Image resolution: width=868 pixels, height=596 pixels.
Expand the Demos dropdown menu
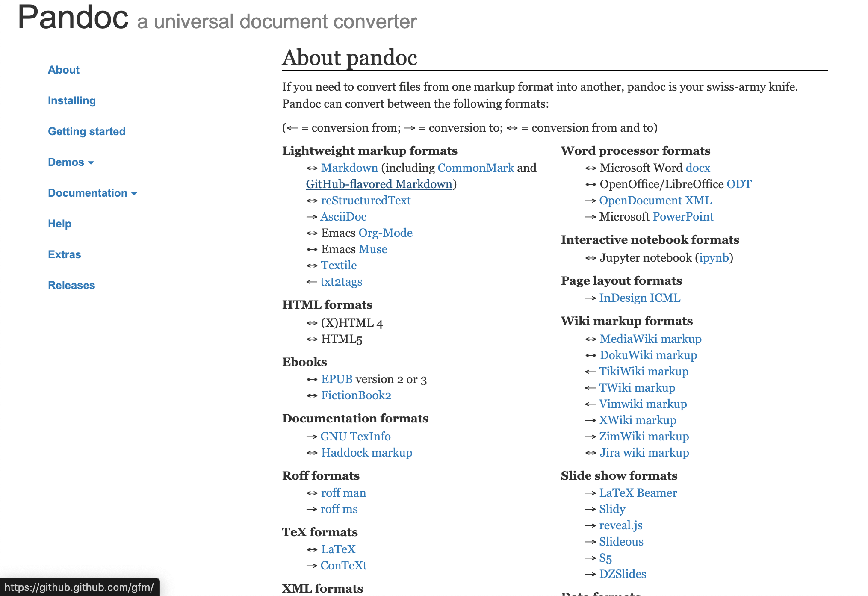(71, 162)
